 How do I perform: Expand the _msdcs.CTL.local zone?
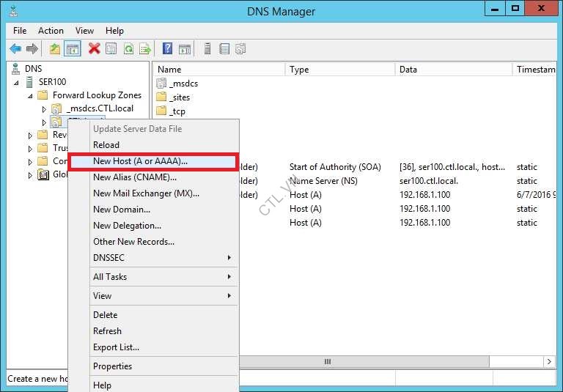[44, 109]
